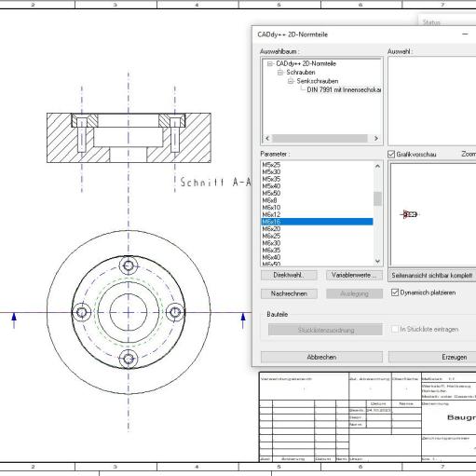Click tree horizontal scrollbar right arrow

376,138
